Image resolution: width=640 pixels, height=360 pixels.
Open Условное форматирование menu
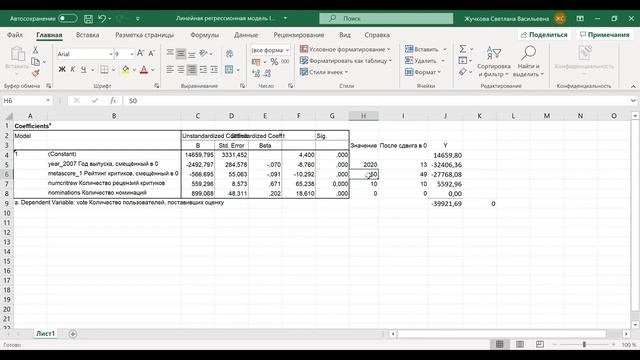(345, 49)
